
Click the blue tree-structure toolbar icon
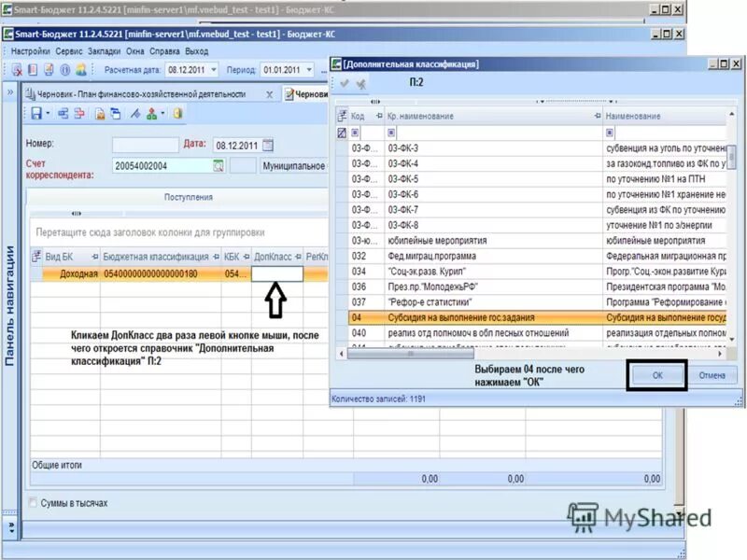click(x=63, y=113)
